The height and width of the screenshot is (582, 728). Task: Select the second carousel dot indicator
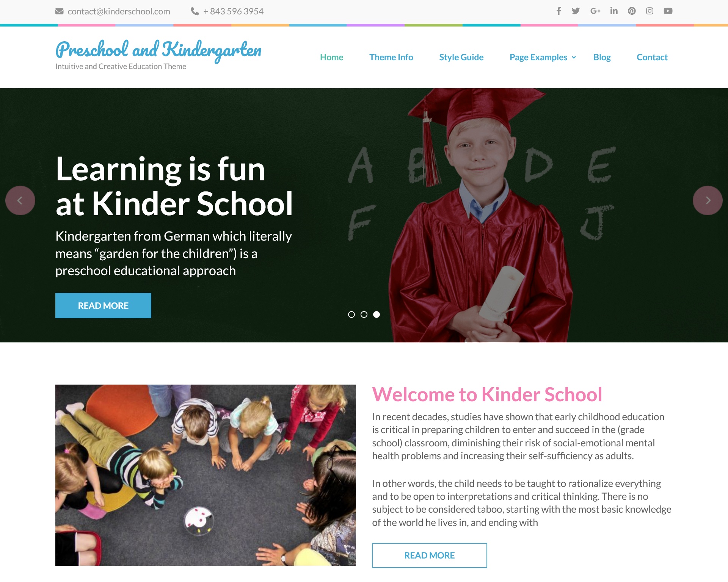pyautogui.click(x=364, y=314)
